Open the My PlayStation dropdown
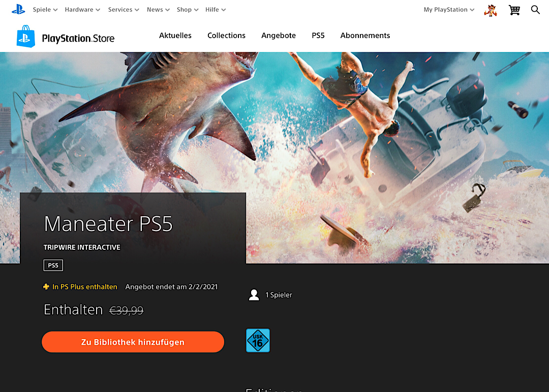The image size is (549, 392). [x=449, y=10]
